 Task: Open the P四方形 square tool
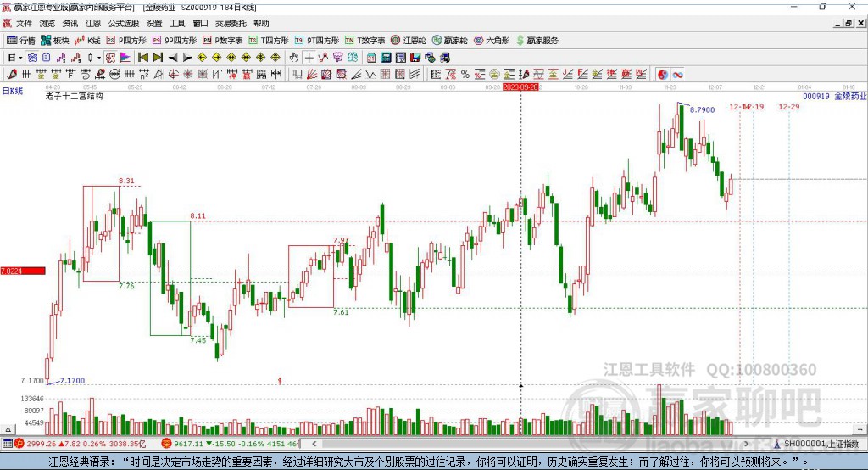click(x=126, y=41)
